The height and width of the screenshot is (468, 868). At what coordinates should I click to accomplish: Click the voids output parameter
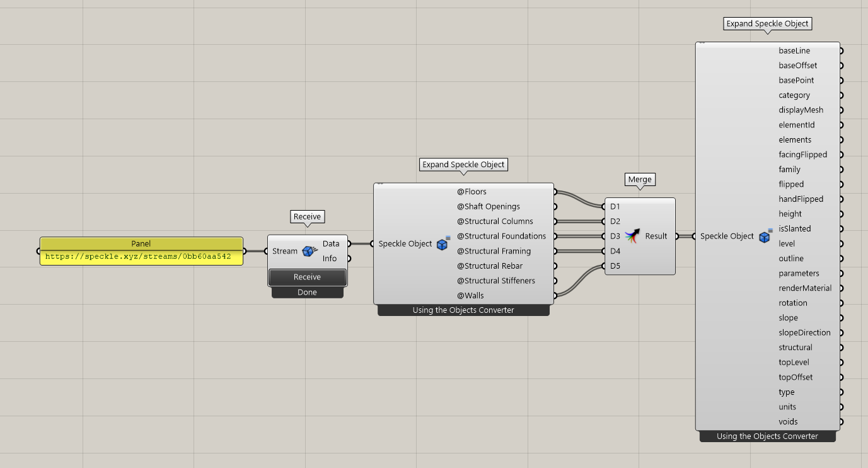point(788,422)
